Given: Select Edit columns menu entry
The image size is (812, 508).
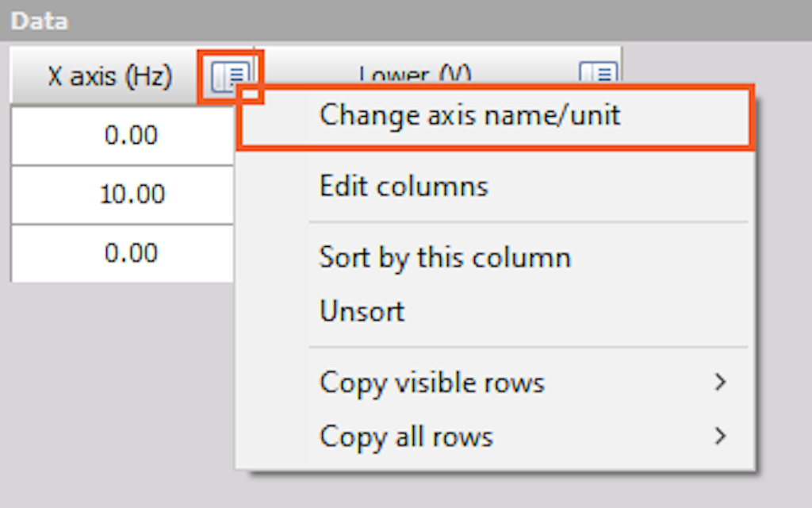Looking at the screenshot, I should [x=495, y=186].
